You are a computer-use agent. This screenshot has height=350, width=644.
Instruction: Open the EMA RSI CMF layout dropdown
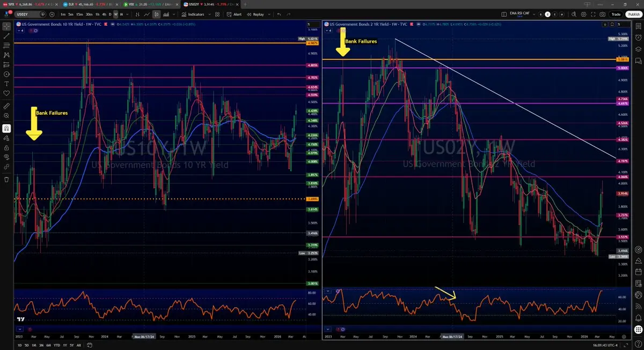[x=534, y=13]
